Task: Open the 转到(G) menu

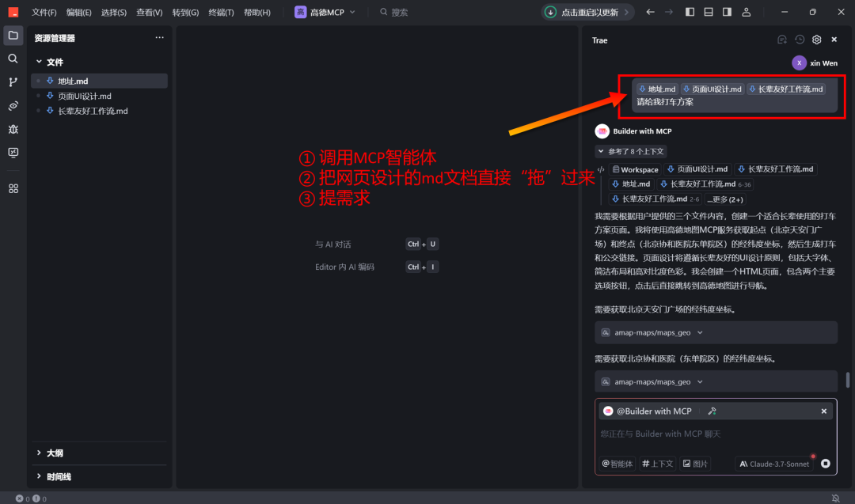Action: click(x=185, y=12)
